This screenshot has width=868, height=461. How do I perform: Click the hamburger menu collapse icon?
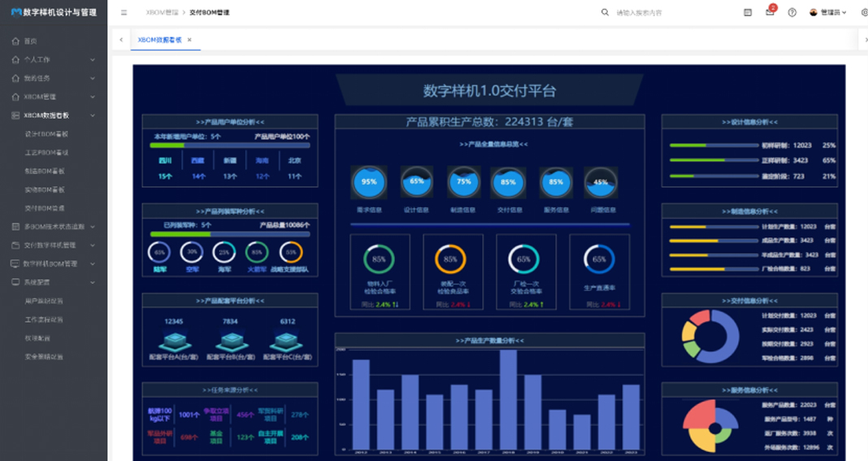pos(124,13)
